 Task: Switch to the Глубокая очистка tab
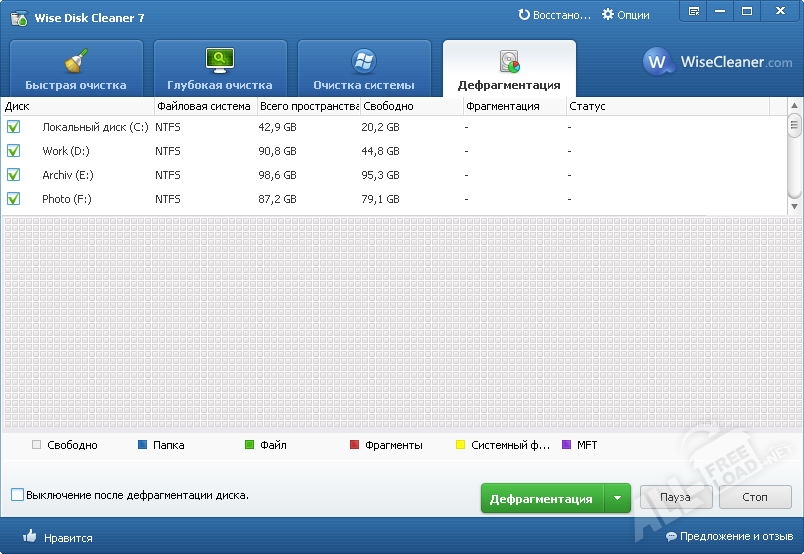[x=220, y=68]
